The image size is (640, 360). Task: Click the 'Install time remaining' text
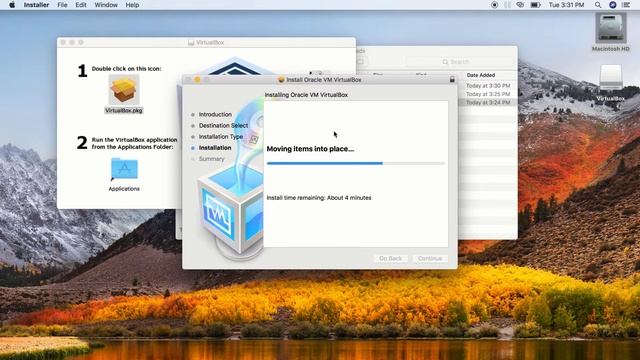click(319, 198)
